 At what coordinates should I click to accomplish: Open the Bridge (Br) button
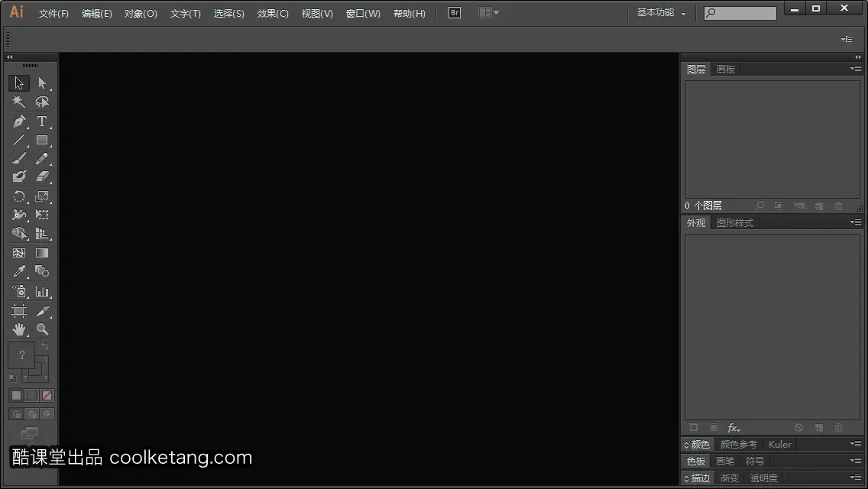coord(455,13)
